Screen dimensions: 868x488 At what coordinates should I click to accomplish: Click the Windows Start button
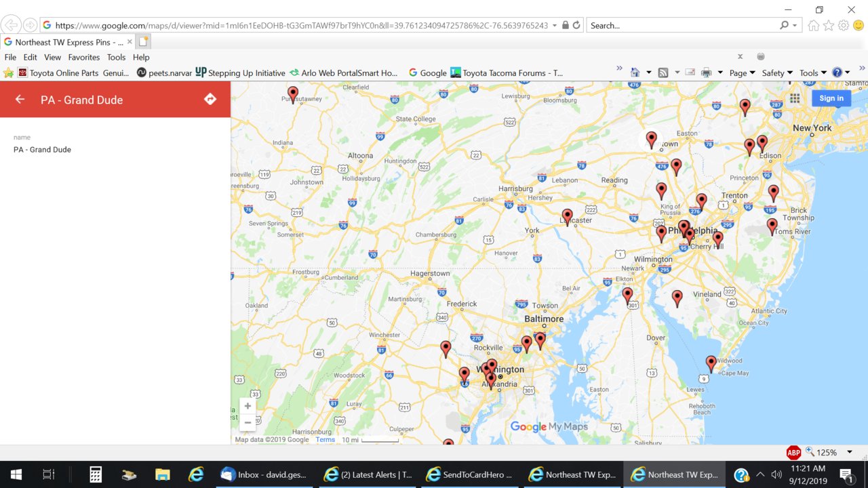(16, 474)
